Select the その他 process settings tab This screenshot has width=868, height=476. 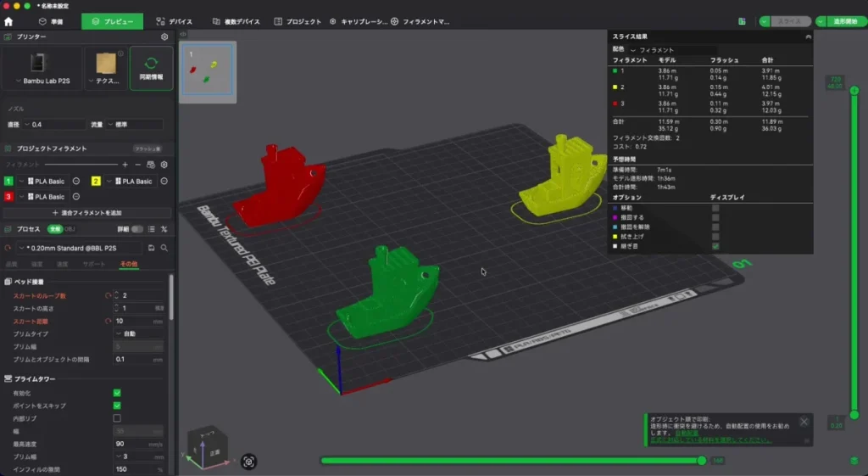click(129, 265)
